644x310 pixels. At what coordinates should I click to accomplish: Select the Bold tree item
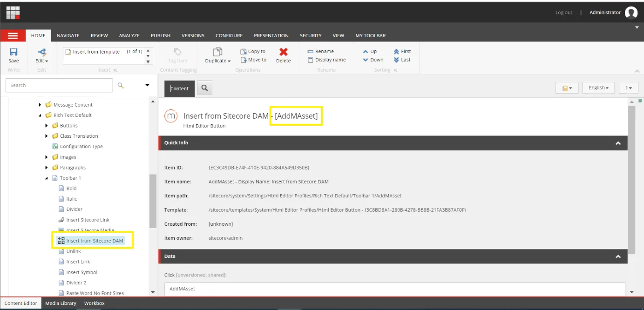(68, 188)
